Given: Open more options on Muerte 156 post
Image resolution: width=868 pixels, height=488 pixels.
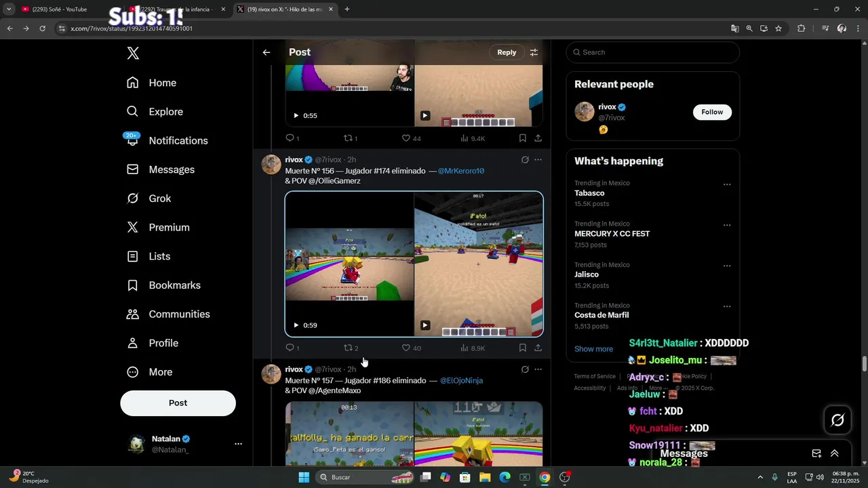Looking at the screenshot, I should [538, 160].
